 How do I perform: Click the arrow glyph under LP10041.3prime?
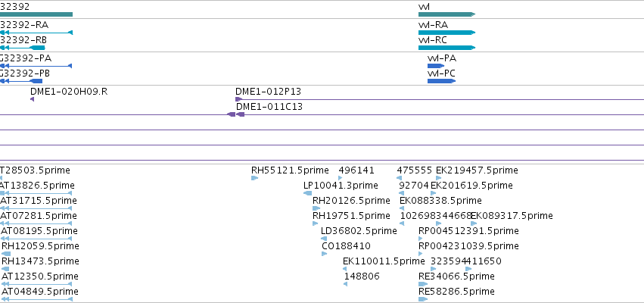pos(308,193)
